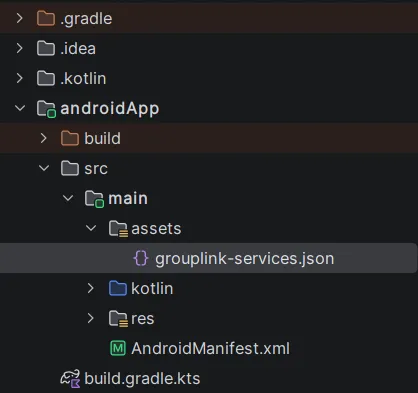The image size is (418, 393).
Task: Select the assets folder name
Action: pos(156,229)
